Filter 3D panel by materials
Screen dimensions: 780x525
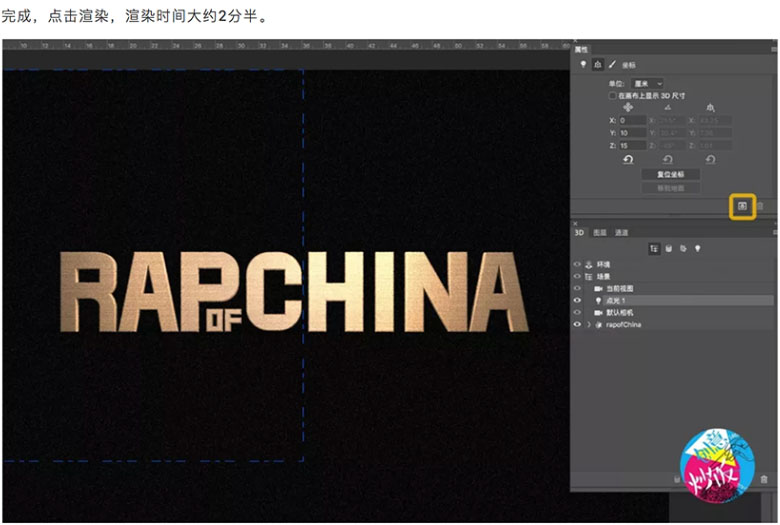point(683,248)
